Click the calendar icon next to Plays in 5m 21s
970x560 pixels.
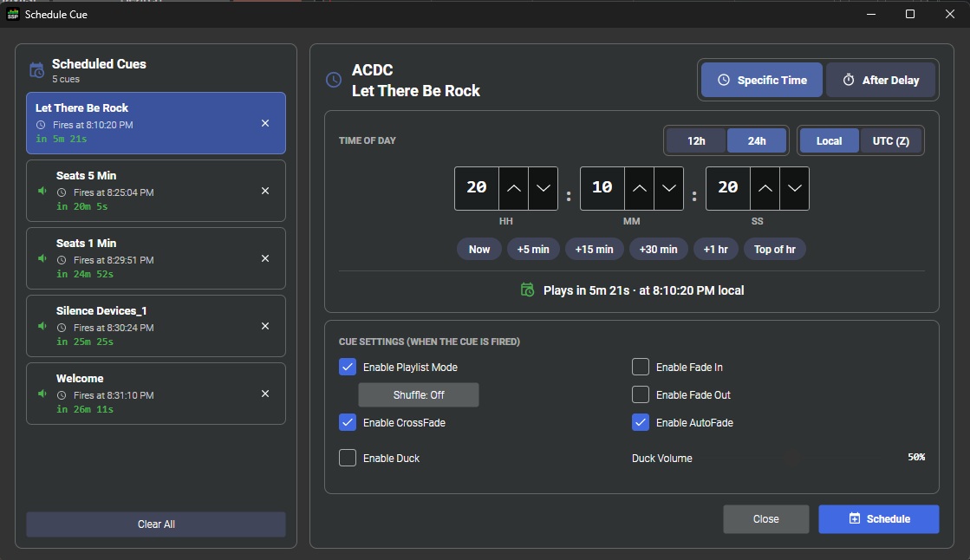tap(527, 290)
